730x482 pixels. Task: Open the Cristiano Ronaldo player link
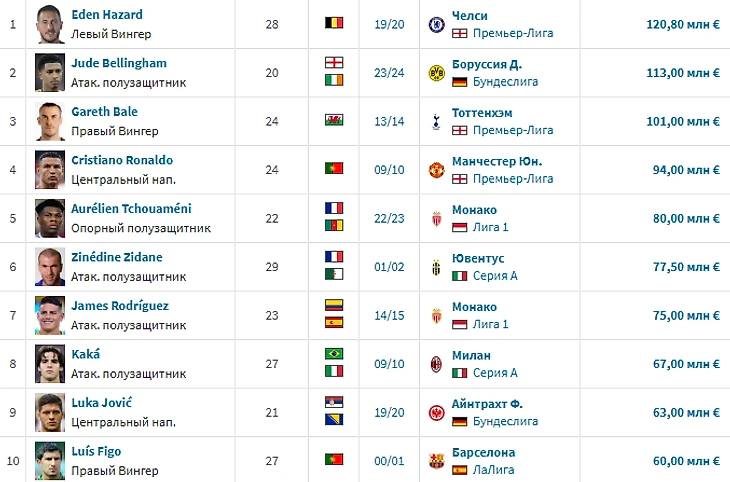coord(122,160)
